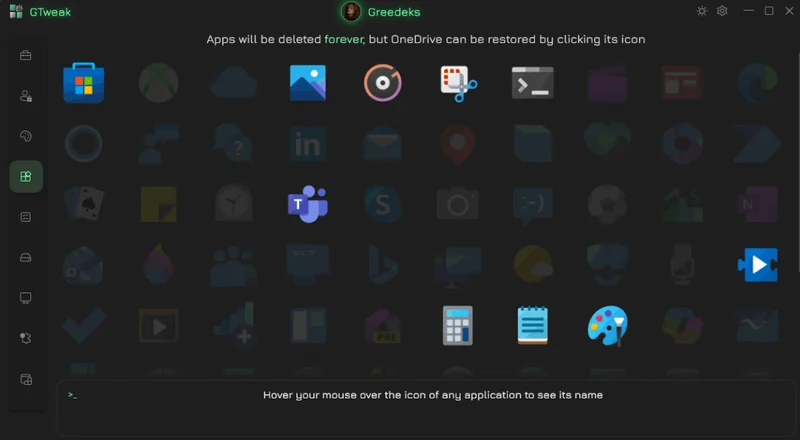Click the Microsoft Teams icon
This screenshot has height=440, width=800.
pos(308,204)
